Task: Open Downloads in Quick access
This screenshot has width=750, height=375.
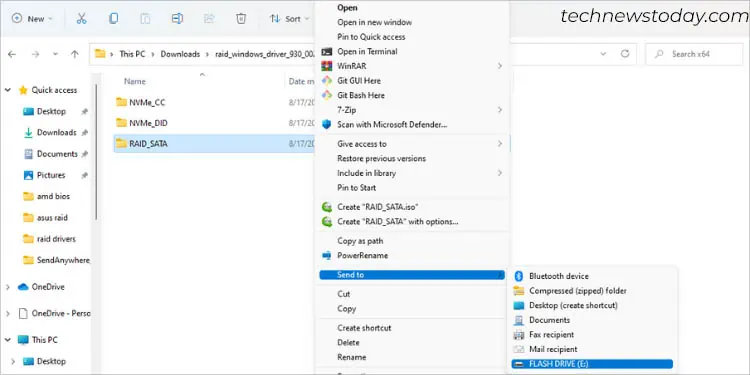Action: coord(56,132)
